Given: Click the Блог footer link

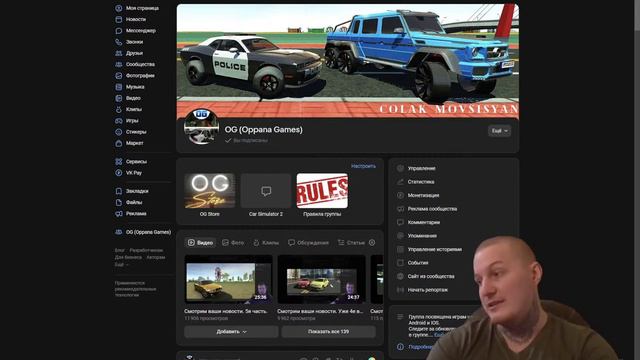Looking at the screenshot, I should [x=120, y=250].
